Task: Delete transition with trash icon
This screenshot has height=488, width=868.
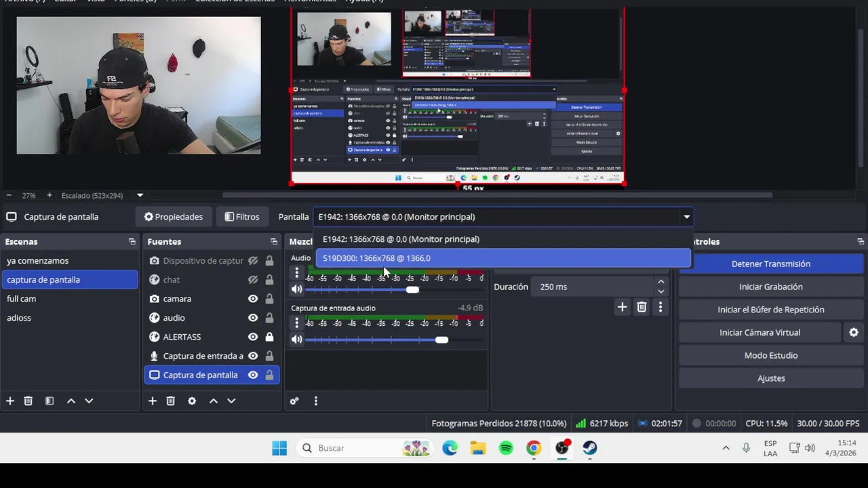Action: tap(642, 307)
